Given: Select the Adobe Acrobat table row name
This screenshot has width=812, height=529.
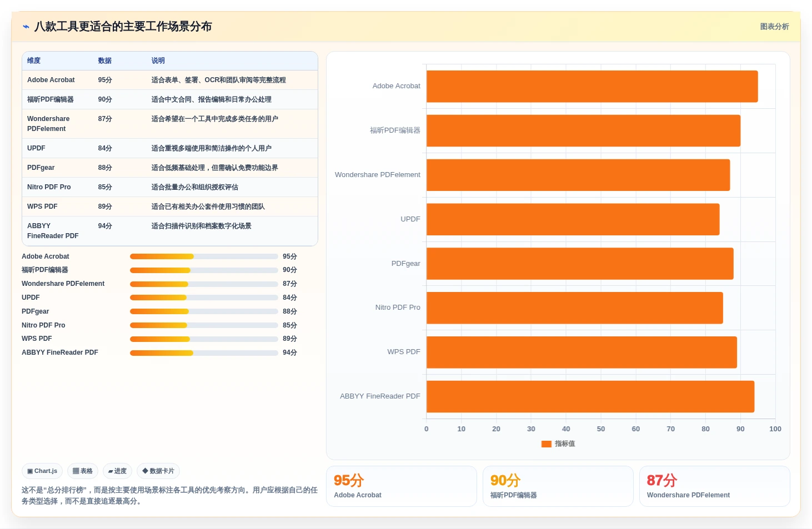Looking at the screenshot, I should tap(51, 80).
